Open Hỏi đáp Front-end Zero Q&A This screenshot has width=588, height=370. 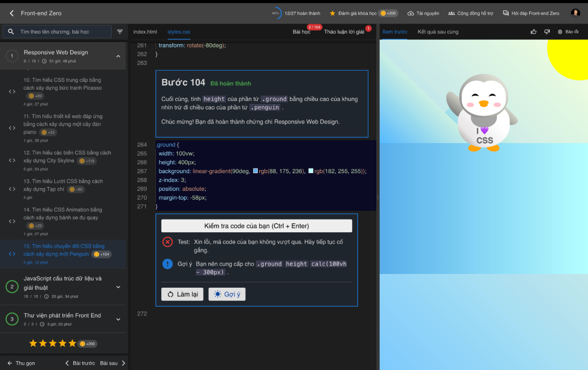click(532, 13)
